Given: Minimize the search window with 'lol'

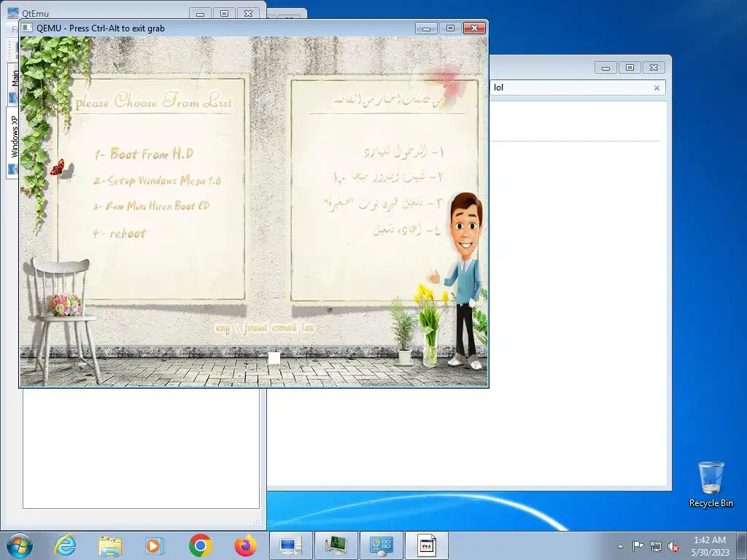Looking at the screenshot, I should click(x=605, y=68).
